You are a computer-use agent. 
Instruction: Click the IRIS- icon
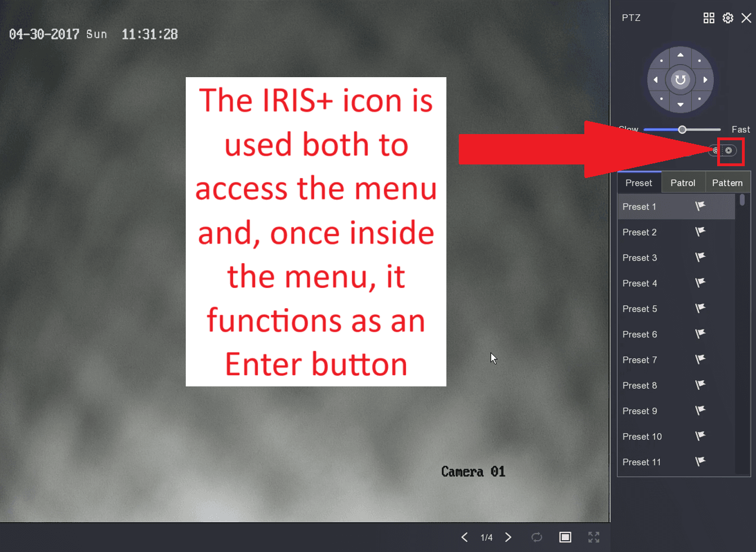coord(716,150)
